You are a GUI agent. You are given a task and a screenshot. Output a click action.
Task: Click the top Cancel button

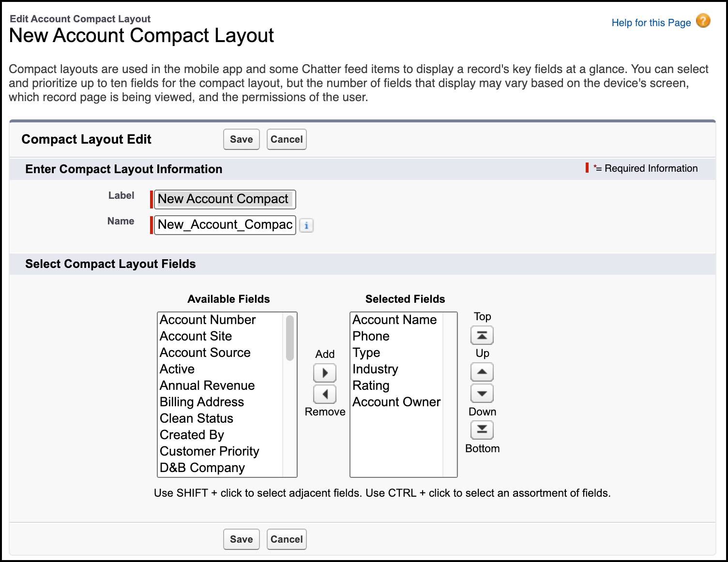click(287, 139)
